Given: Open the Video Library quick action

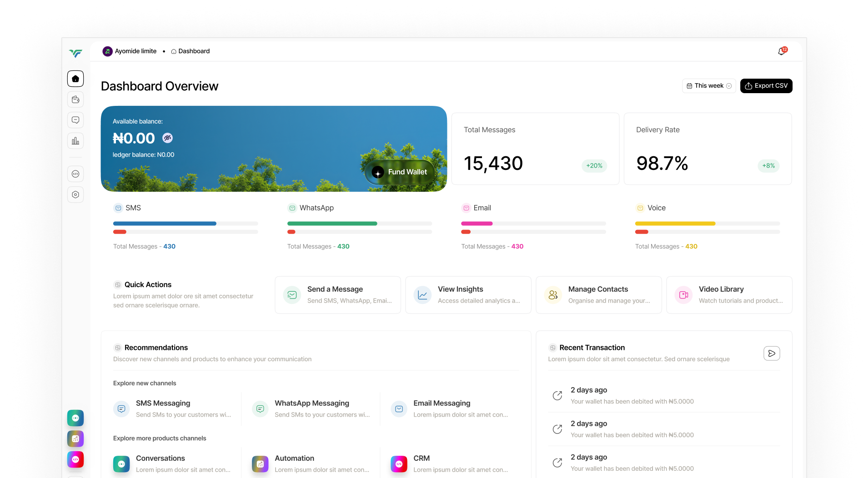Looking at the screenshot, I should (729, 295).
